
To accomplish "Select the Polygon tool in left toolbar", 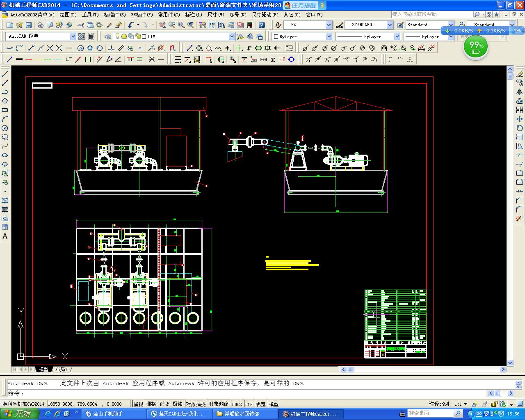I will tap(5, 101).
